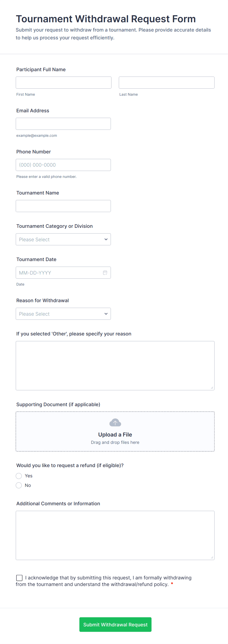Click resize handle of 'Other' reason textarea

point(212,388)
